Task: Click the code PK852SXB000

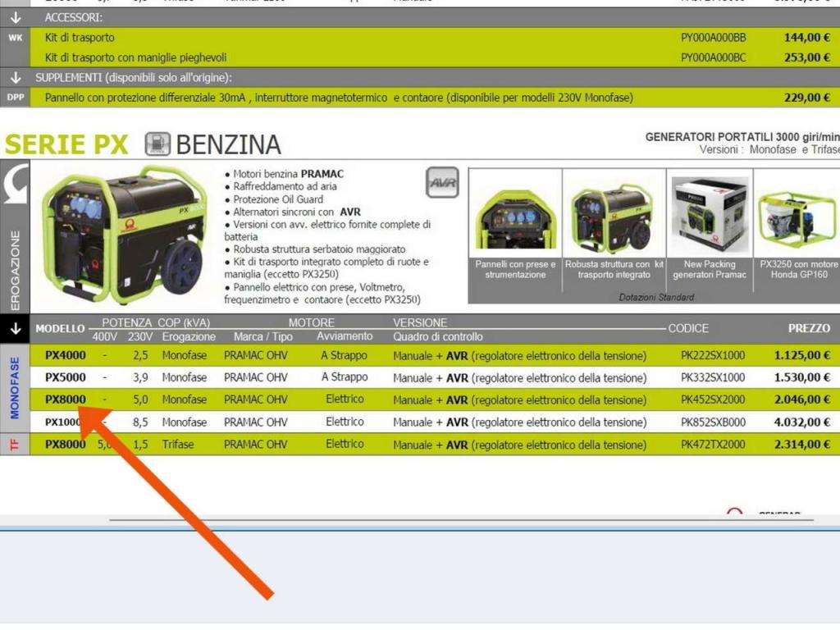Action: [x=713, y=422]
